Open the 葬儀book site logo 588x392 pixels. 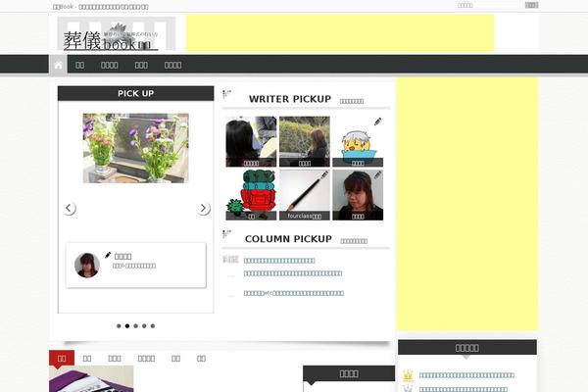116,34
